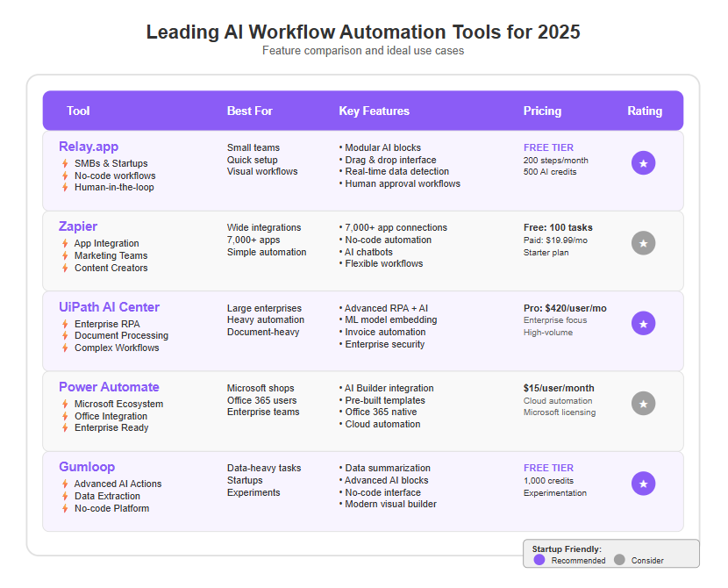Image resolution: width=728 pixels, height=588 pixels.
Task: Click 'Small teams' in Best For column
Action: [x=253, y=147]
